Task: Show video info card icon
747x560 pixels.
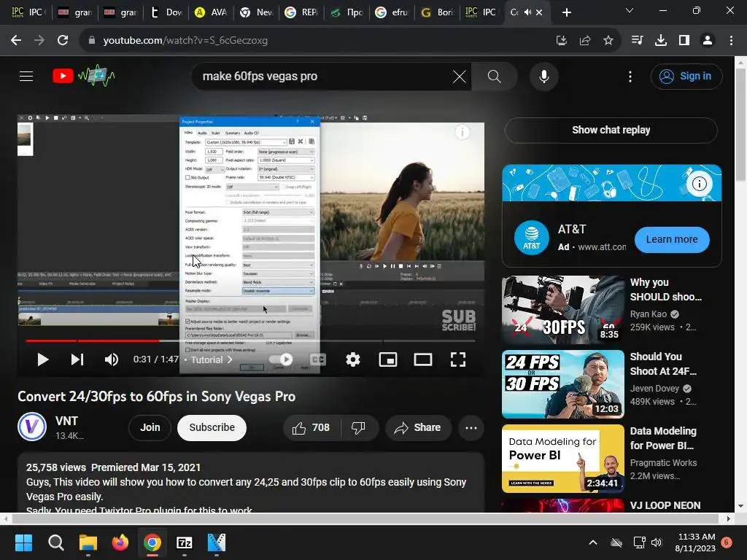Action: [462, 132]
